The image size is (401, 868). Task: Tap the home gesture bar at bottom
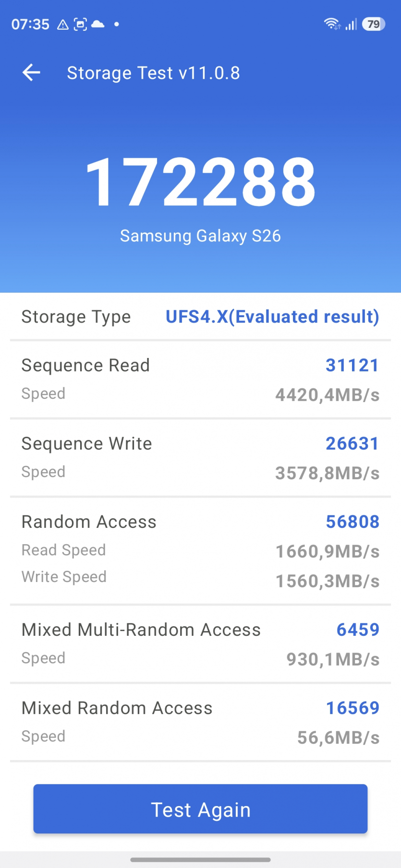(x=200, y=859)
